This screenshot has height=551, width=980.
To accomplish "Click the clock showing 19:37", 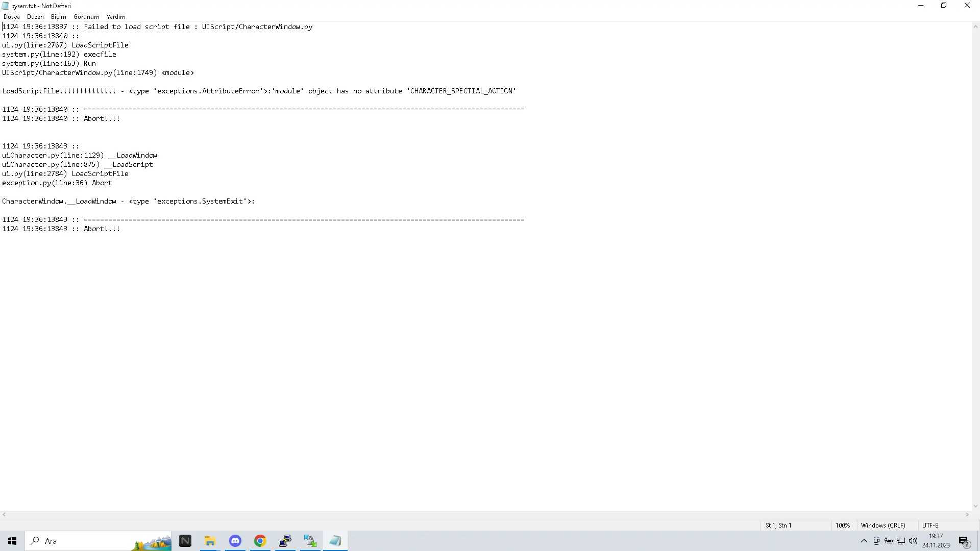I will tap(936, 540).
